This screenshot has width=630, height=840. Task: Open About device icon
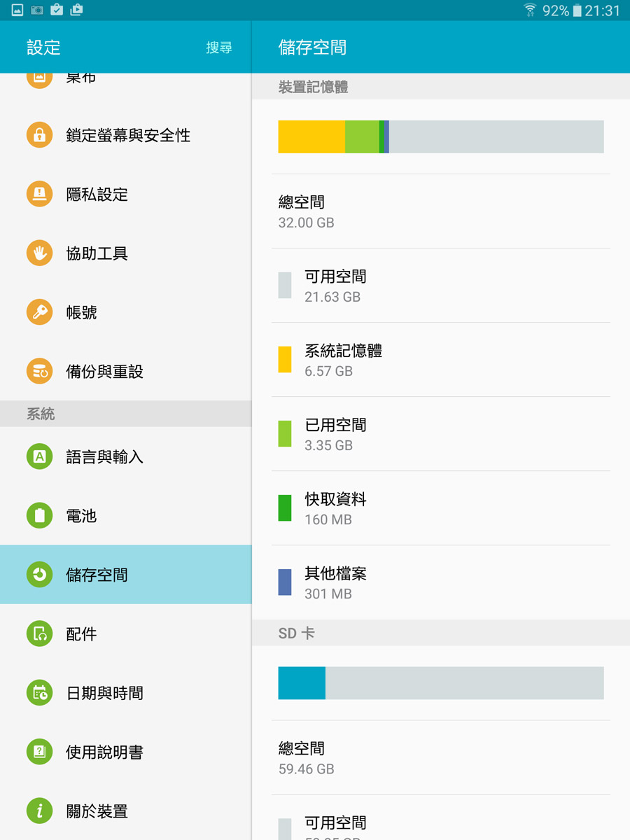pyautogui.click(x=40, y=811)
